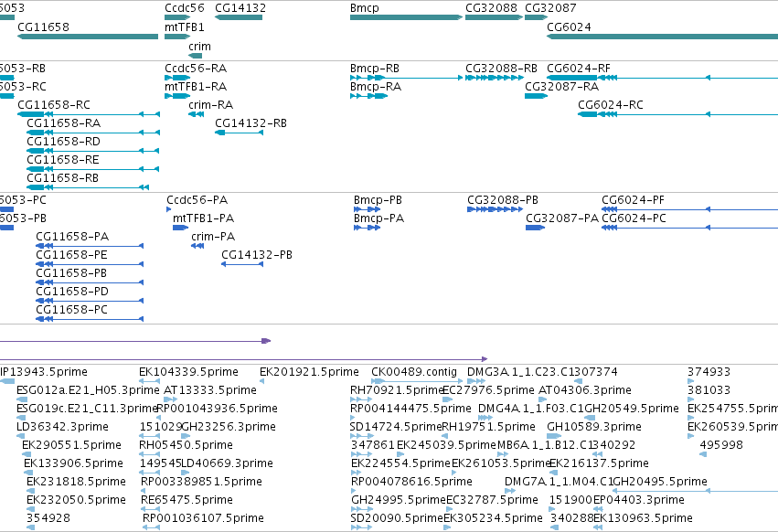The width and height of the screenshot is (778, 532).
Task: Select feature 374933
Action: [x=690, y=381]
